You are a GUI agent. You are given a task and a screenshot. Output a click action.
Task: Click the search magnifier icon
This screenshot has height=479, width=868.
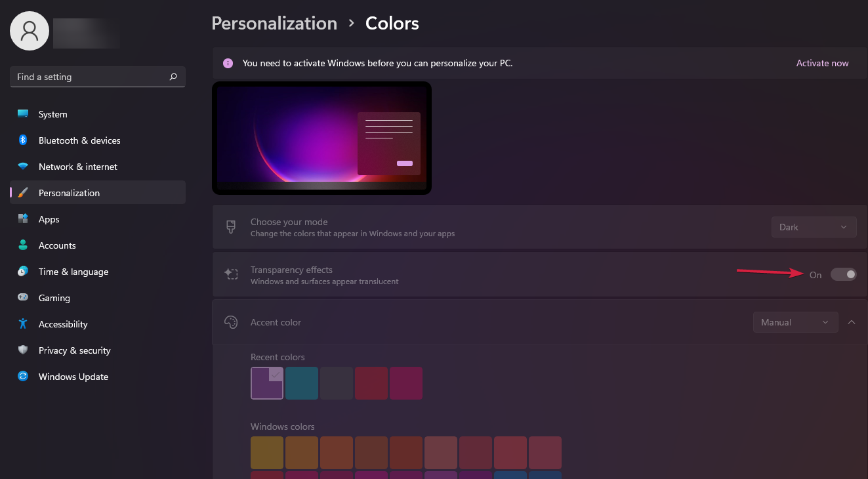coord(173,77)
